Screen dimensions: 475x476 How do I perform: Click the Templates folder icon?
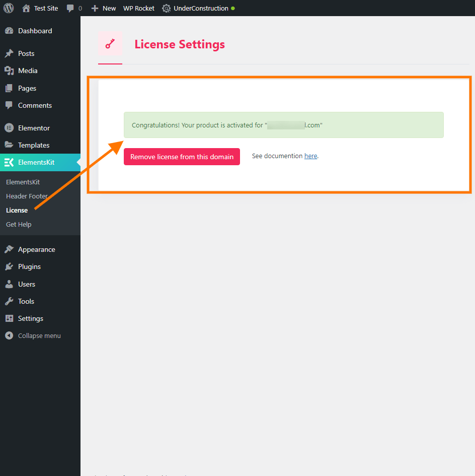9,145
